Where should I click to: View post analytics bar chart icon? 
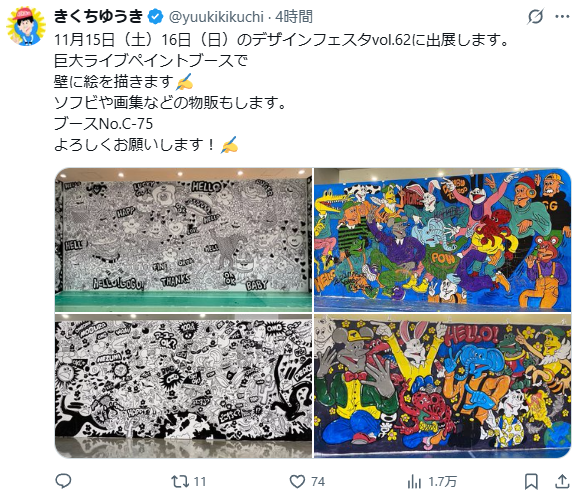click(414, 482)
